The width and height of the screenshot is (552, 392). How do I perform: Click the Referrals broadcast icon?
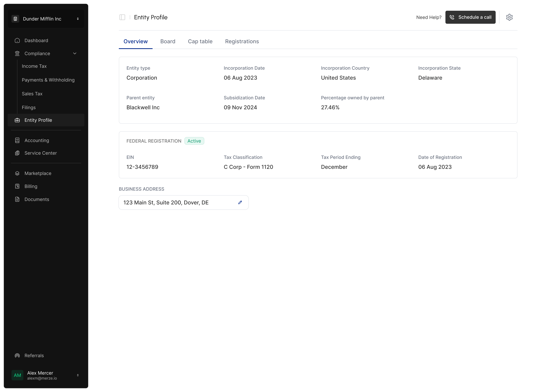pos(17,356)
